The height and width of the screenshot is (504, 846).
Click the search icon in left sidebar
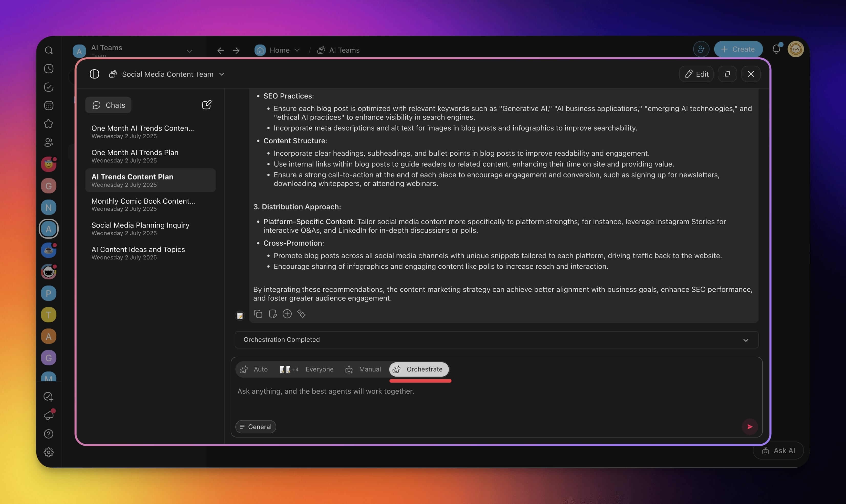click(49, 50)
